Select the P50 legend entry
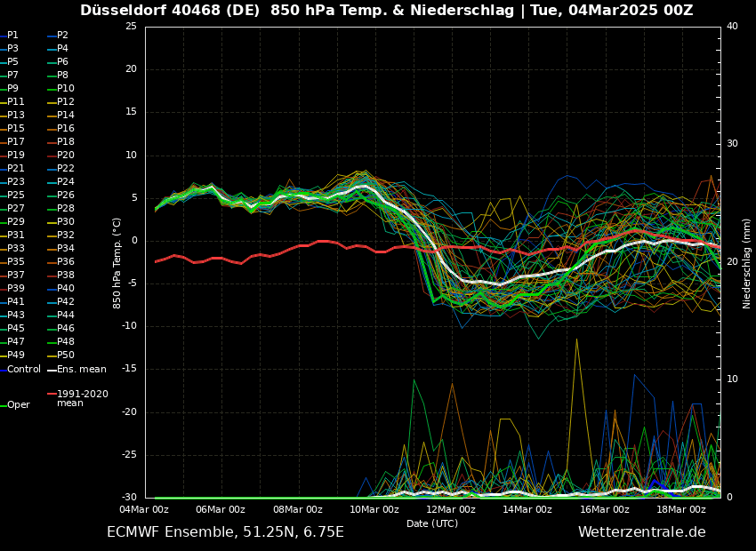Viewport: 756px width, 551px height. (x=66, y=355)
